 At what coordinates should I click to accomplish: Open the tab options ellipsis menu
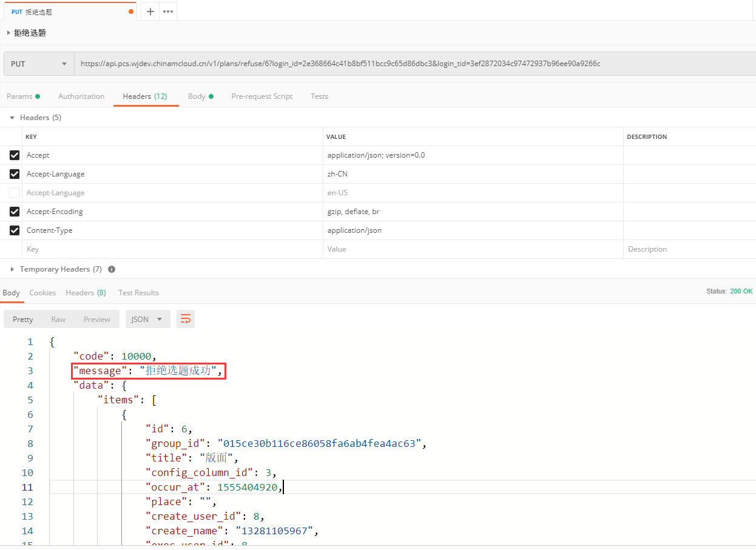click(168, 12)
